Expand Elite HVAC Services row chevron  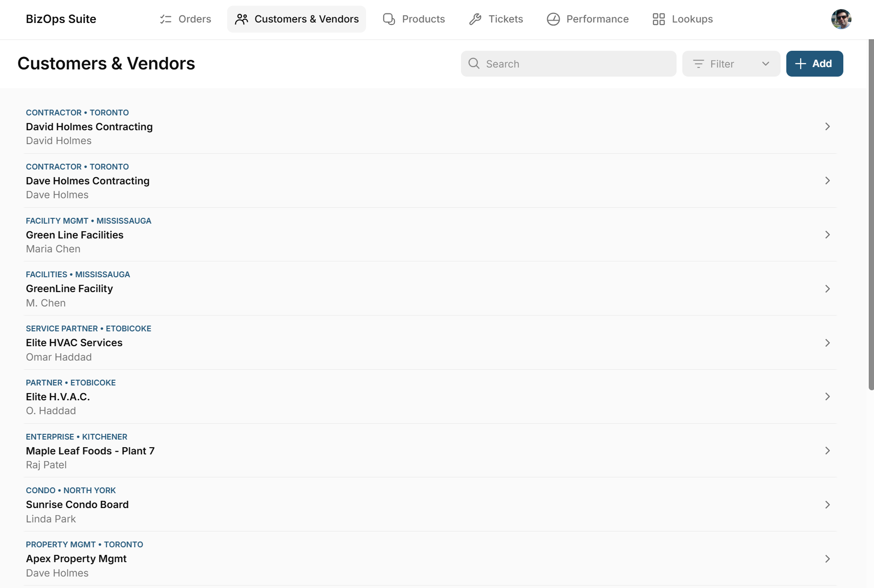point(828,343)
